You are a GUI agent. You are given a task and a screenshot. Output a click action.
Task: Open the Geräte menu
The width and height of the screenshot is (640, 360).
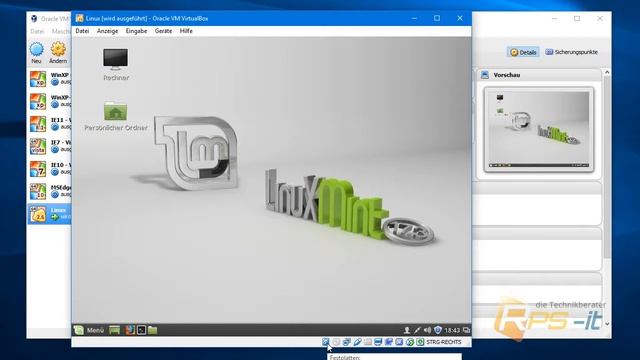click(x=163, y=31)
